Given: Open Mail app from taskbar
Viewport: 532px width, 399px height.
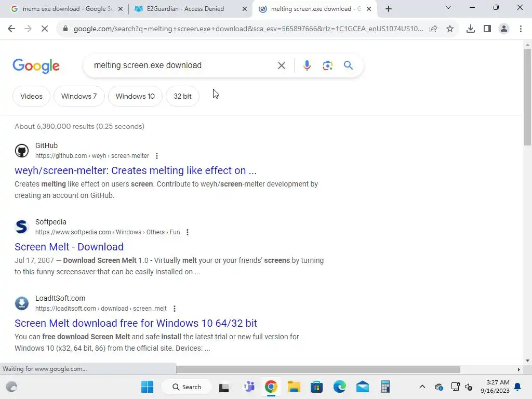Looking at the screenshot, I should pyautogui.click(x=362, y=387).
